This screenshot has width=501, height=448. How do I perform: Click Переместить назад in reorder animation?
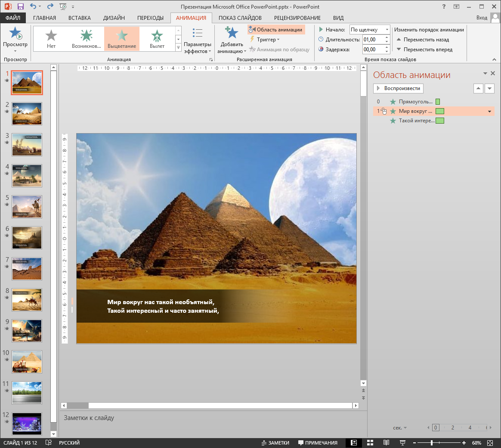(x=423, y=40)
